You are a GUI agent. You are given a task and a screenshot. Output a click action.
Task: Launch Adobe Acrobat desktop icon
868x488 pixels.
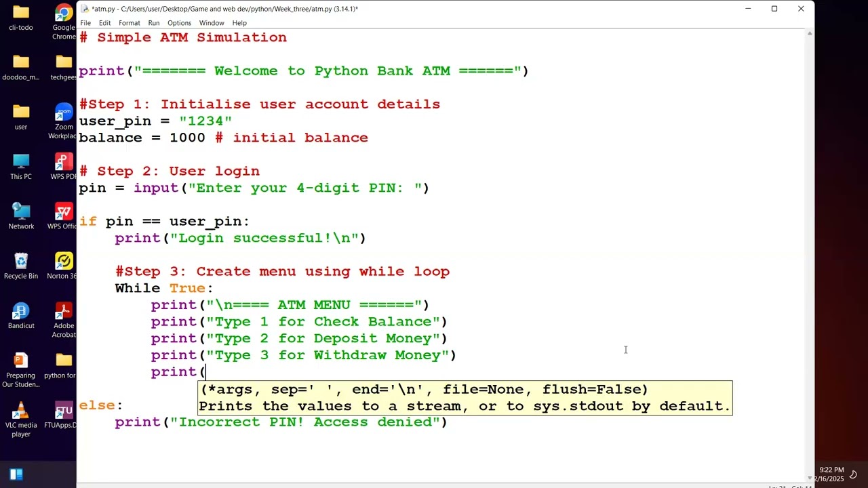click(x=64, y=321)
